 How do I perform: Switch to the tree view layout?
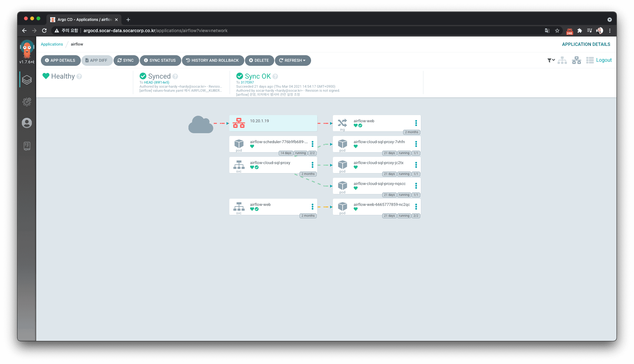click(562, 60)
